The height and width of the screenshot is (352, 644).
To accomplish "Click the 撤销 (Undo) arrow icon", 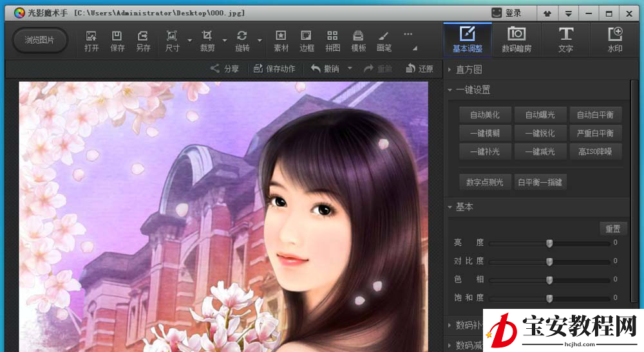I will 316,68.
